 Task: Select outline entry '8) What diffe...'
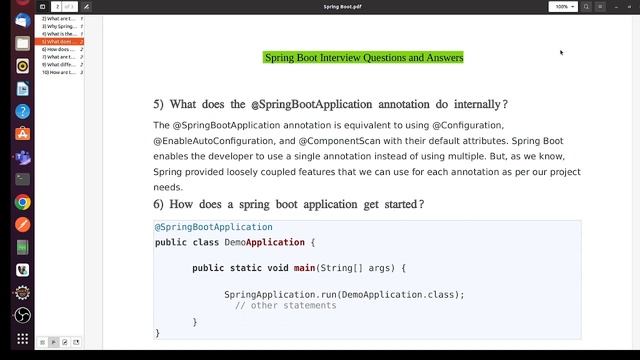click(x=60, y=64)
